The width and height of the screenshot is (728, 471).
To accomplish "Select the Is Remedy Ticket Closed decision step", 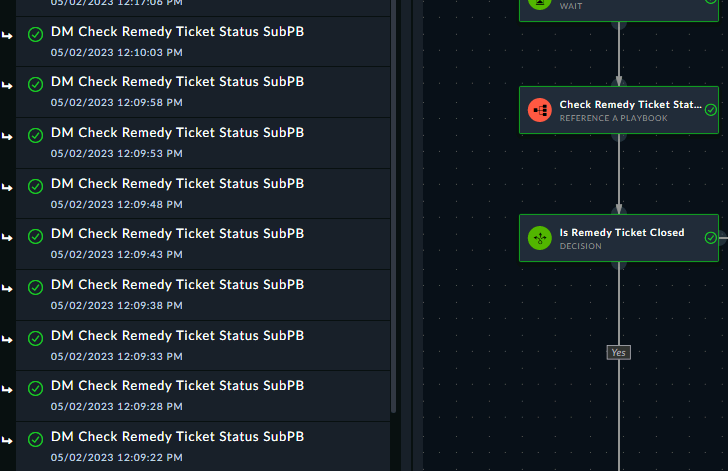I will (619, 238).
